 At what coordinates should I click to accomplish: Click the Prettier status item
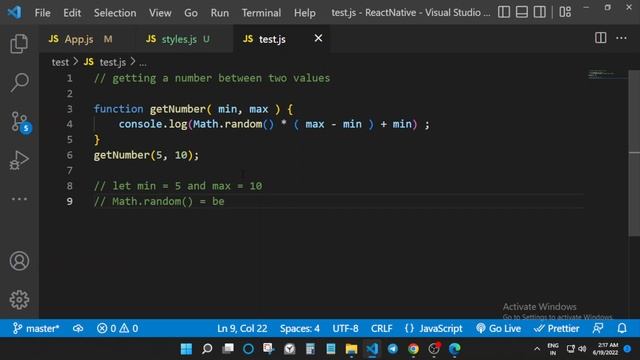[556, 329]
